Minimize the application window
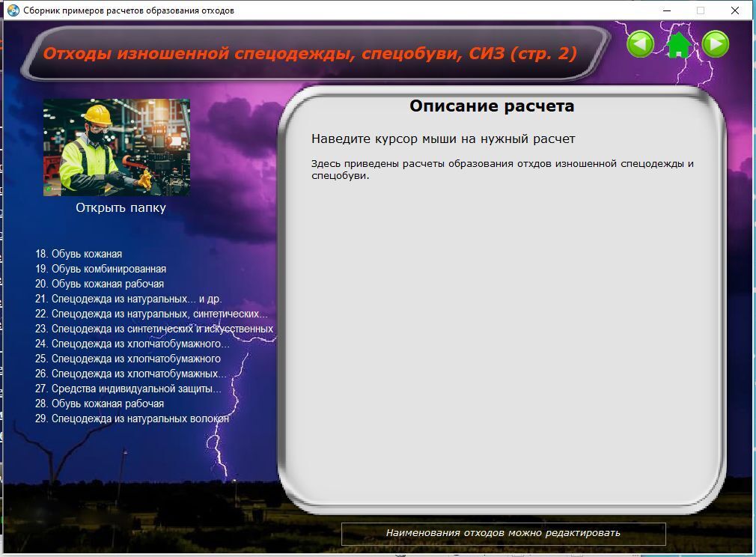The height and width of the screenshot is (557, 756). pyautogui.click(x=667, y=10)
